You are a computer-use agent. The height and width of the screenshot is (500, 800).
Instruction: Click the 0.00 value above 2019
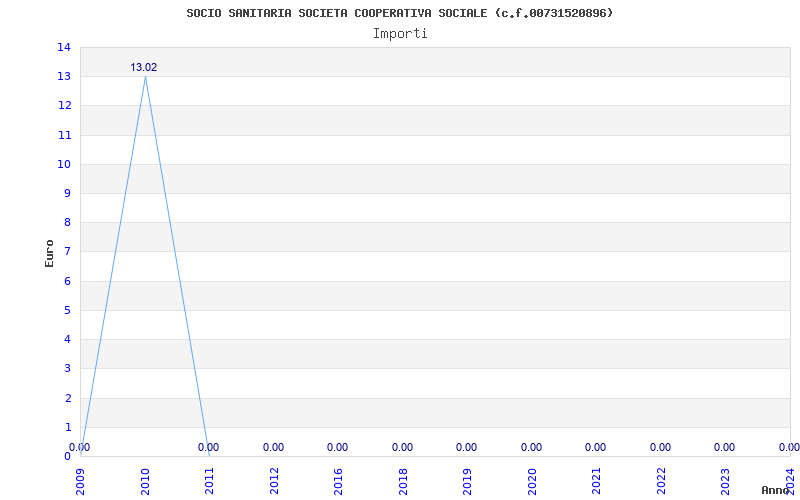467,447
